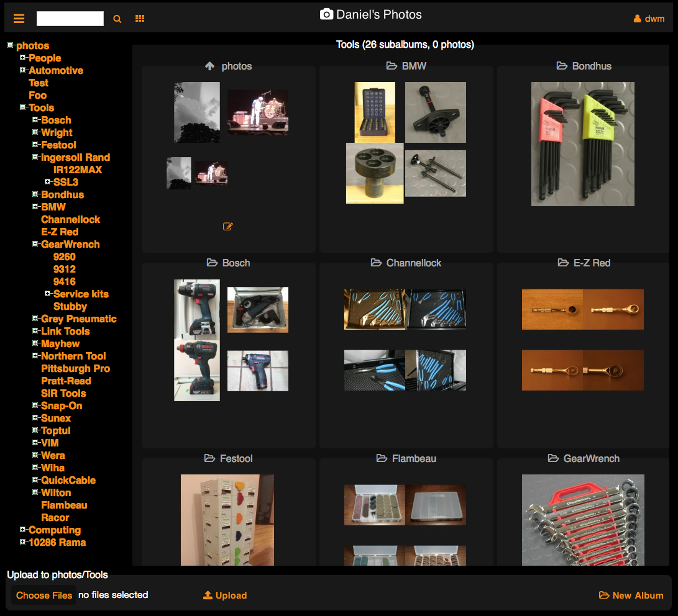
Task: Select SIR Tools in the sidebar tree
Action: [63, 394]
